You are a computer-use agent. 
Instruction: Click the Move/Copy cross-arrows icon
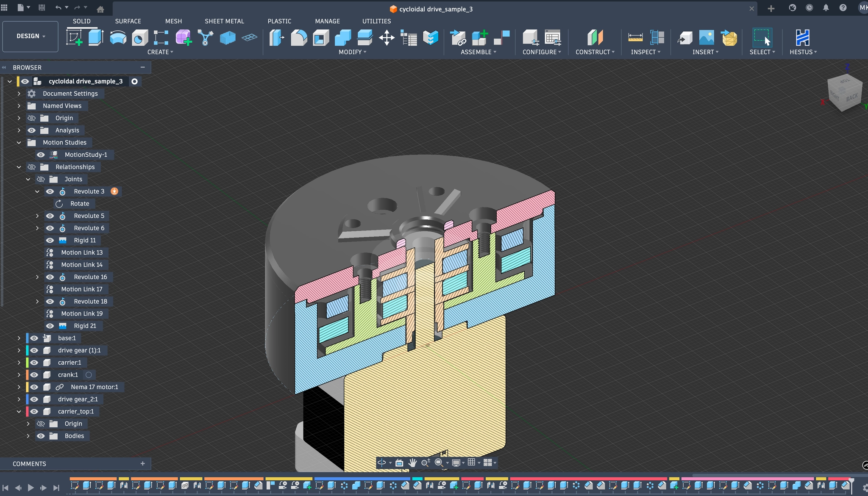click(x=387, y=38)
